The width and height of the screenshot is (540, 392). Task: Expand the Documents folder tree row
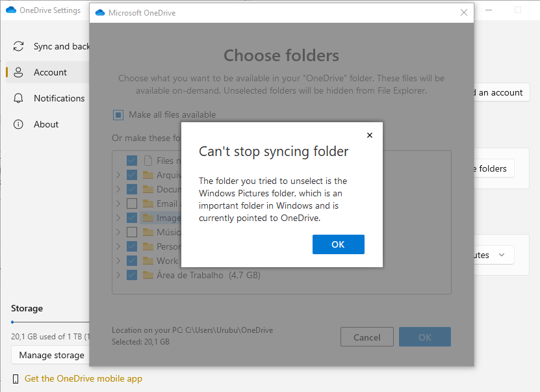(x=118, y=189)
